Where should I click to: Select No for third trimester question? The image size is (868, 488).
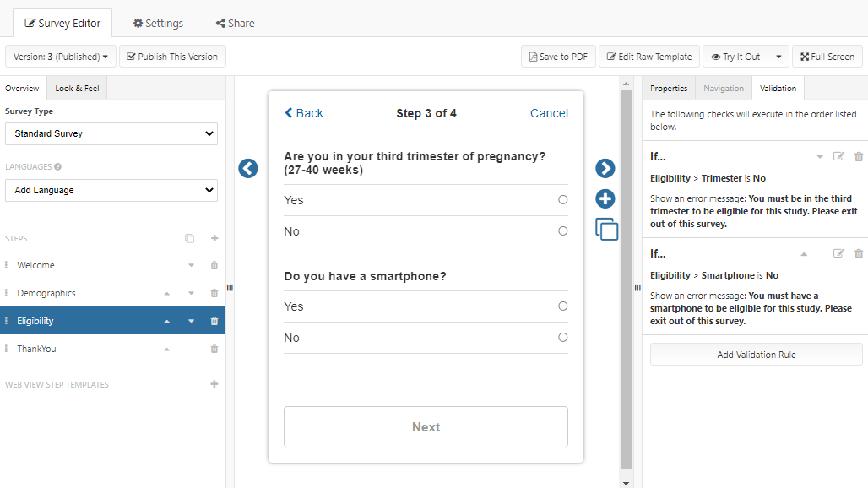pos(562,231)
